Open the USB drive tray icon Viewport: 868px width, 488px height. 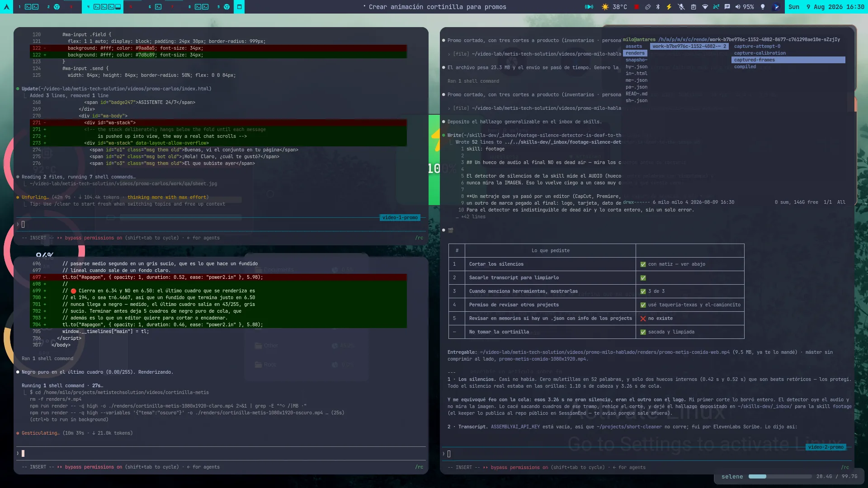coord(648,7)
